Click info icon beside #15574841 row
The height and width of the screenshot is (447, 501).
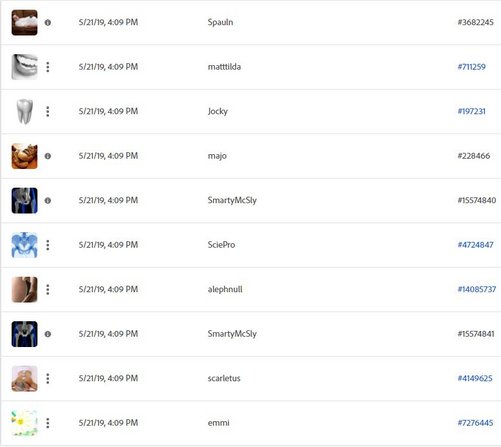tap(48, 334)
